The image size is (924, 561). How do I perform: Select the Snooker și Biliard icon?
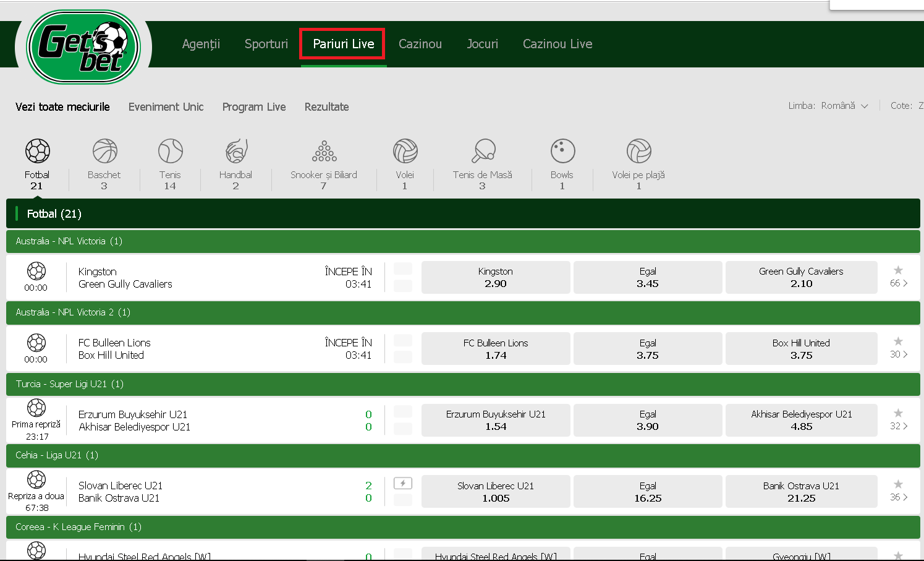(324, 151)
